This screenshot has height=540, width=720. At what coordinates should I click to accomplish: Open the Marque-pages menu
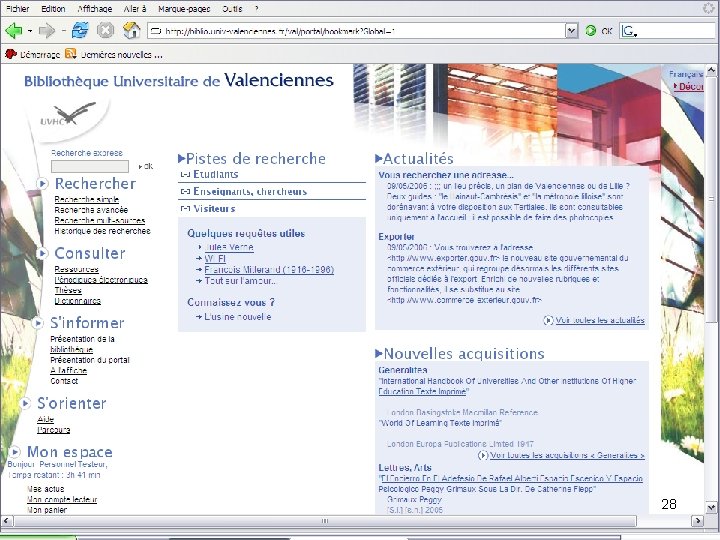click(184, 9)
